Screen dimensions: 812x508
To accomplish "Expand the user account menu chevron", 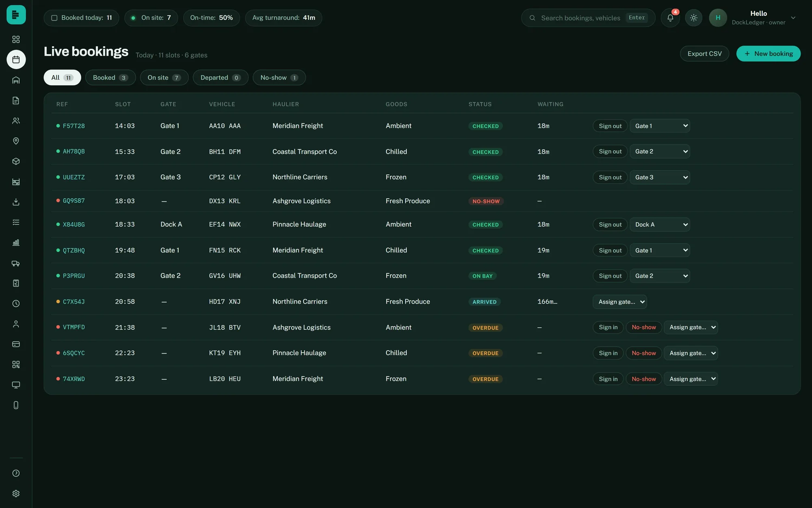I will 793,18.
